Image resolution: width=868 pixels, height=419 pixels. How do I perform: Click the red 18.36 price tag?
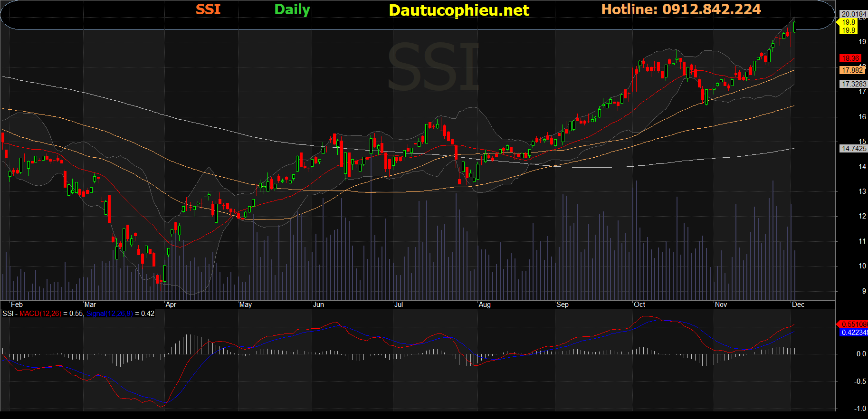point(850,58)
